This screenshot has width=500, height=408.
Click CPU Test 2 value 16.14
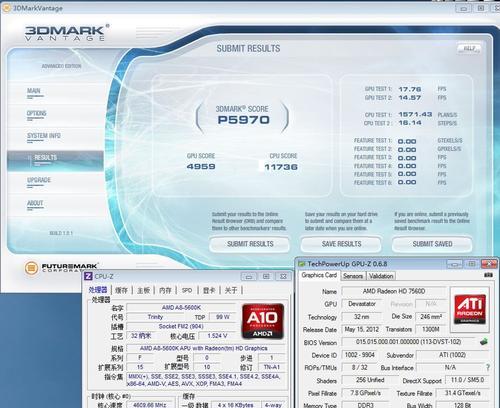(x=410, y=123)
